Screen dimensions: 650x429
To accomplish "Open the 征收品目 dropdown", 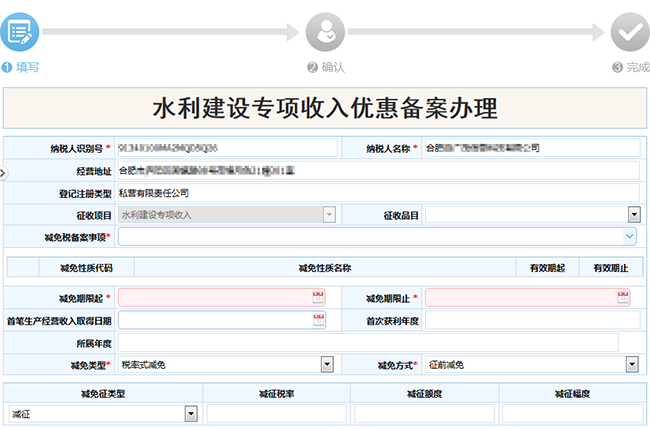I will pos(633,214).
